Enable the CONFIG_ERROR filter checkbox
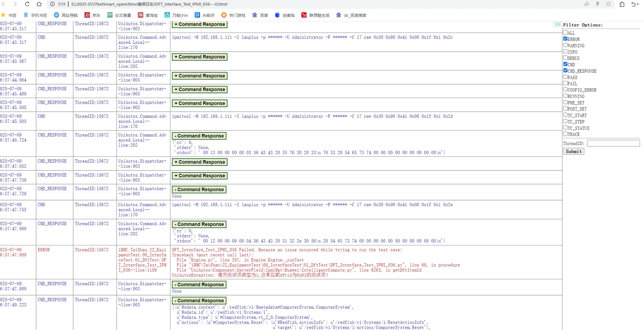The height and width of the screenshot is (330, 644). [565, 89]
